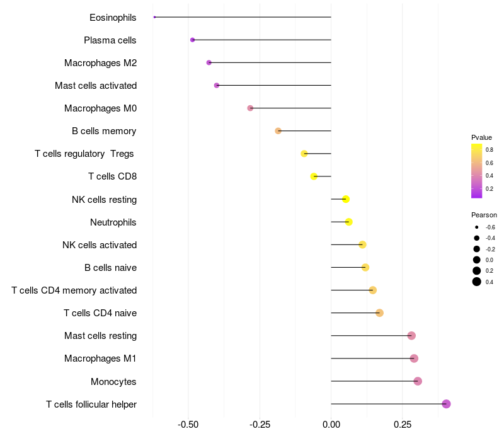
Task: Click the Pvalue legend title
Action: tap(481, 137)
